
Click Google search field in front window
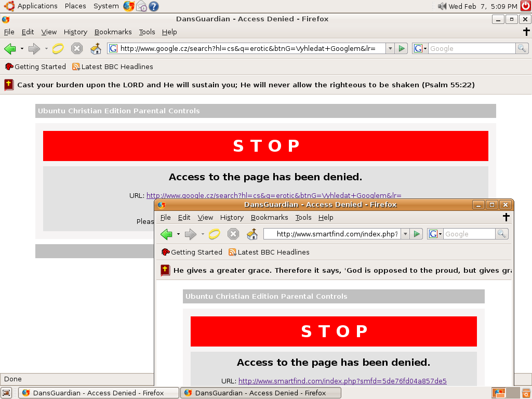(469, 234)
